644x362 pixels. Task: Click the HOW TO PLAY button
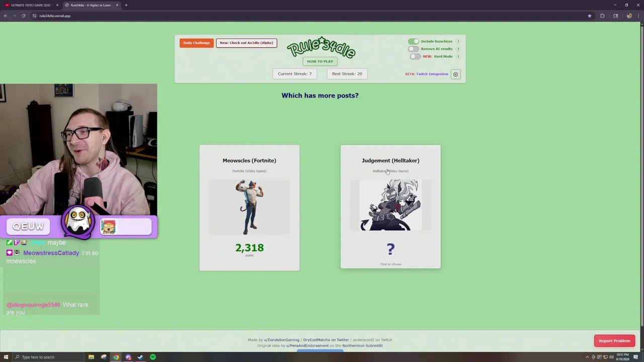tap(320, 61)
